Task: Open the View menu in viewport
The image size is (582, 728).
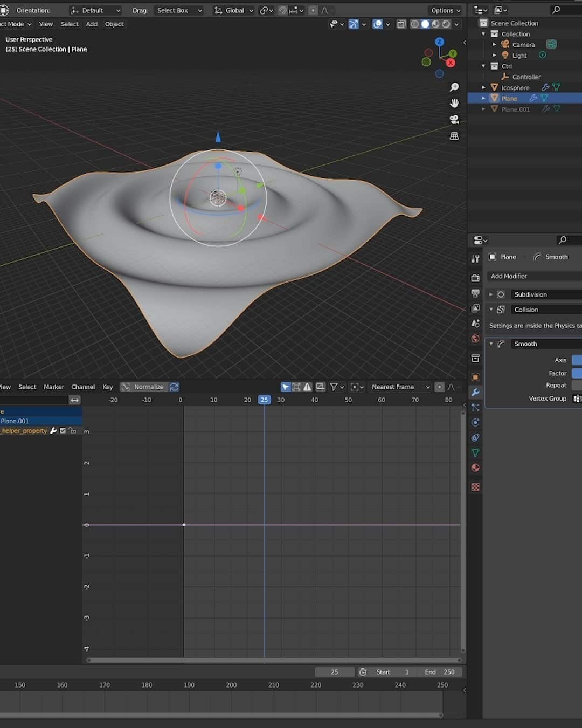Action: (46, 24)
